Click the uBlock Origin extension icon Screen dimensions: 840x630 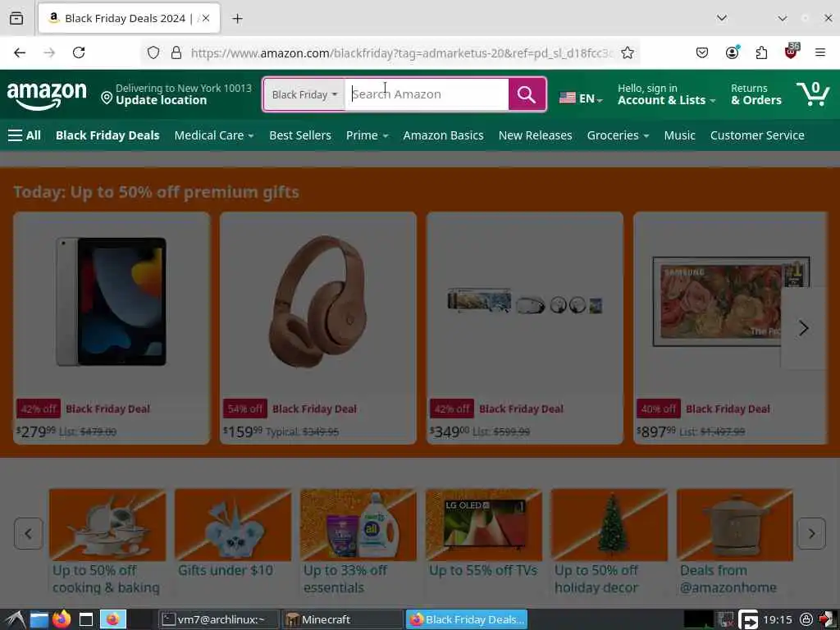click(x=792, y=52)
